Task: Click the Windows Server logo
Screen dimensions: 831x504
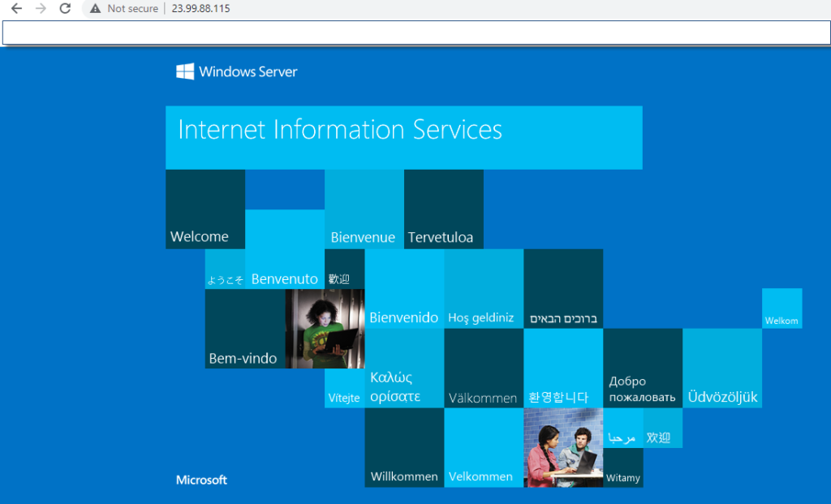Action: [236, 71]
